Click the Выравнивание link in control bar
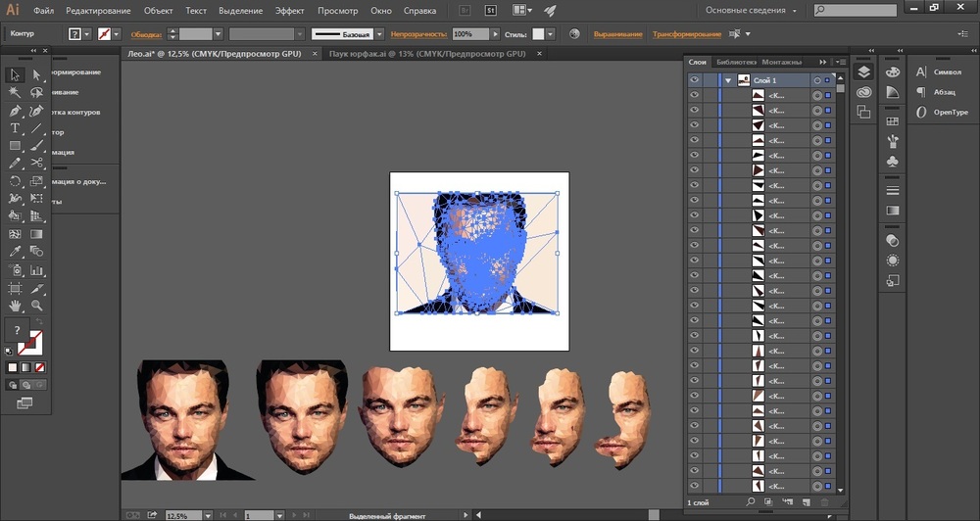 point(617,34)
